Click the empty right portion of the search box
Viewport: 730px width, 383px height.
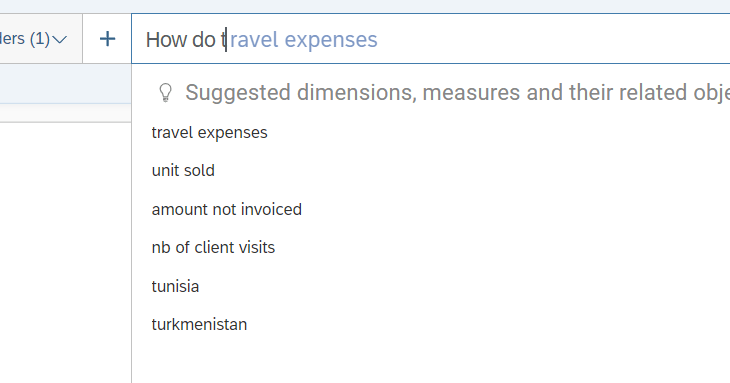click(x=554, y=39)
